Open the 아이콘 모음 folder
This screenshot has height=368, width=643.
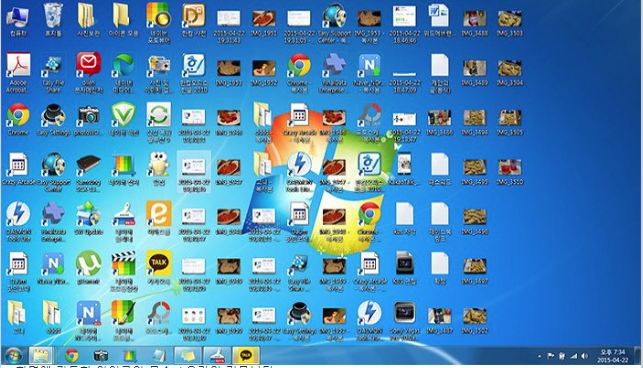[x=123, y=21]
